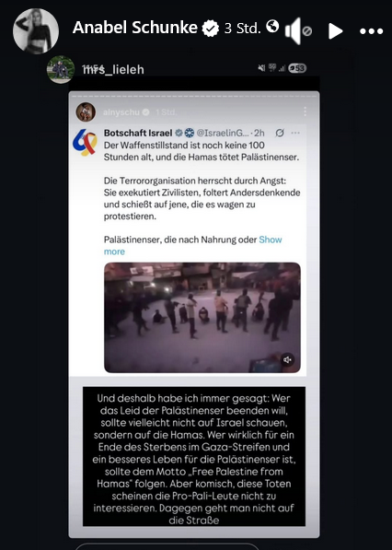Click the @IsraelinG handle
392x550 pixels.
[223, 133]
